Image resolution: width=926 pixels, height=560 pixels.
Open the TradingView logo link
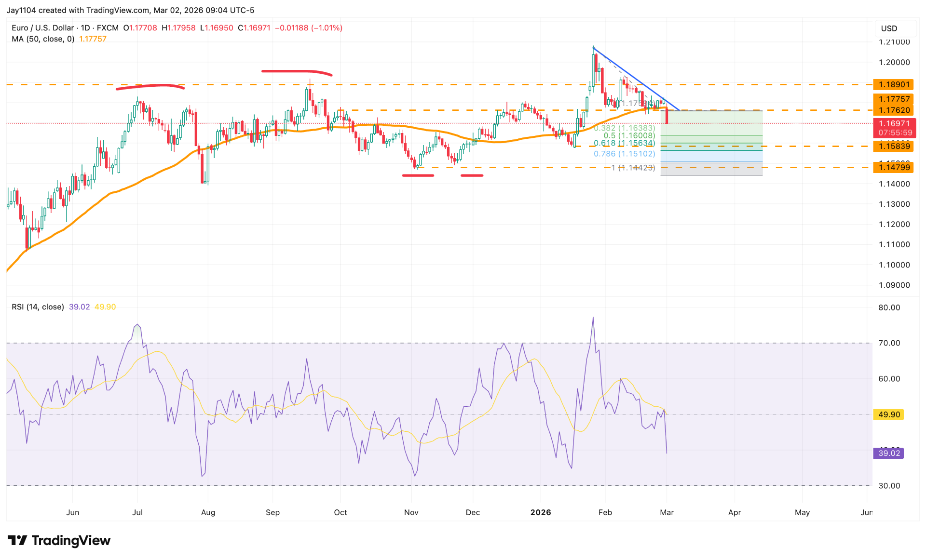[58, 541]
